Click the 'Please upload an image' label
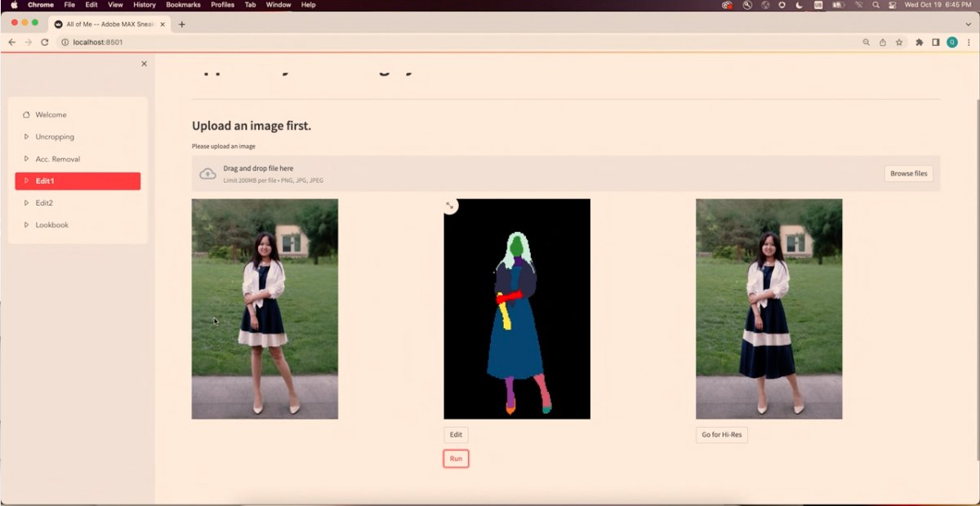Image resolution: width=980 pixels, height=506 pixels. (x=224, y=147)
